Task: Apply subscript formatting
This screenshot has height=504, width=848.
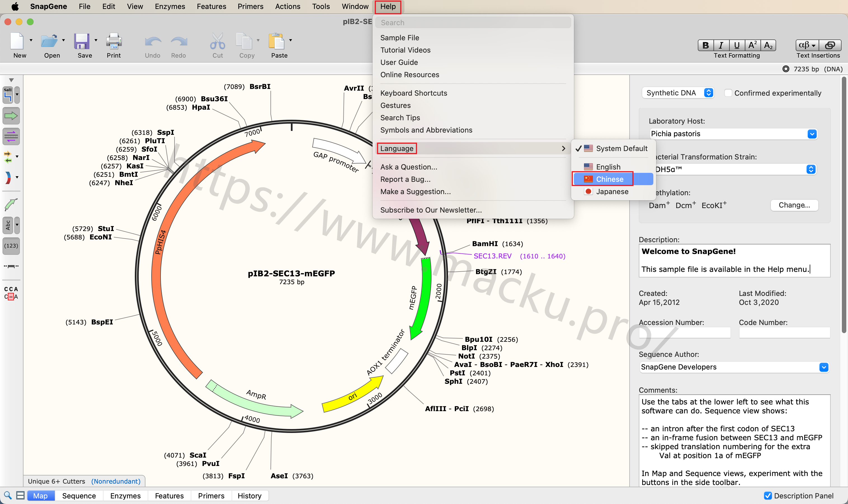Action: pos(768,45)
